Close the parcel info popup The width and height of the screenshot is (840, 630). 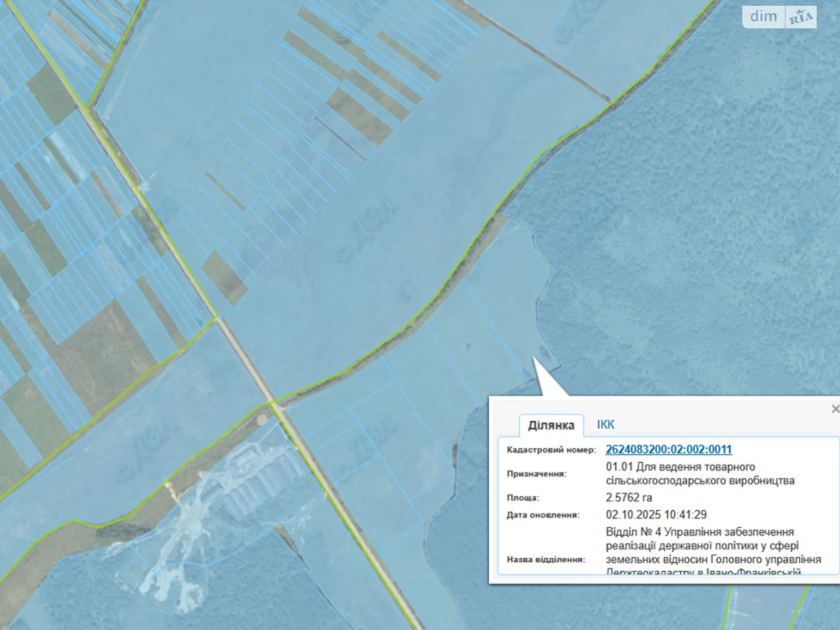click(835, 408)
